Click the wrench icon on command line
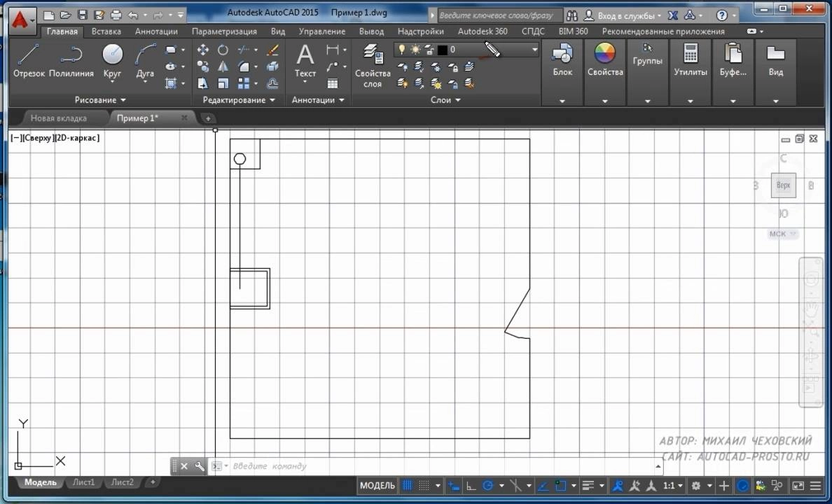 tap(200, 465)
